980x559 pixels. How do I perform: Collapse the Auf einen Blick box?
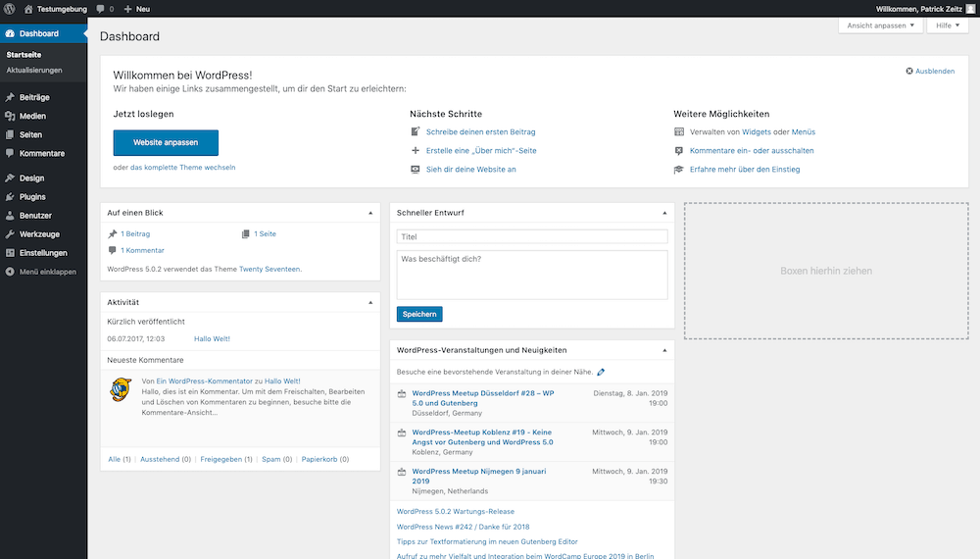[x=370, y=213]
